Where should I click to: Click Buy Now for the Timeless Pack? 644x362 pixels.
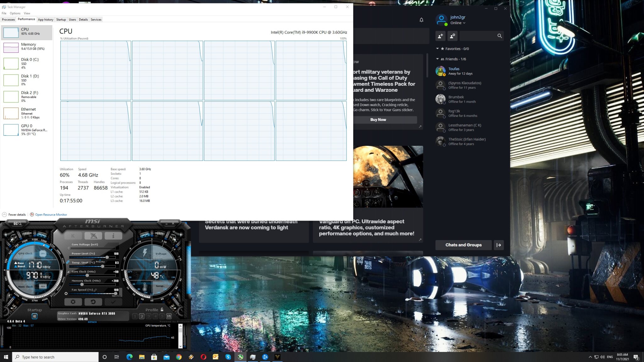pyautogui.click(x=378, y=119)
